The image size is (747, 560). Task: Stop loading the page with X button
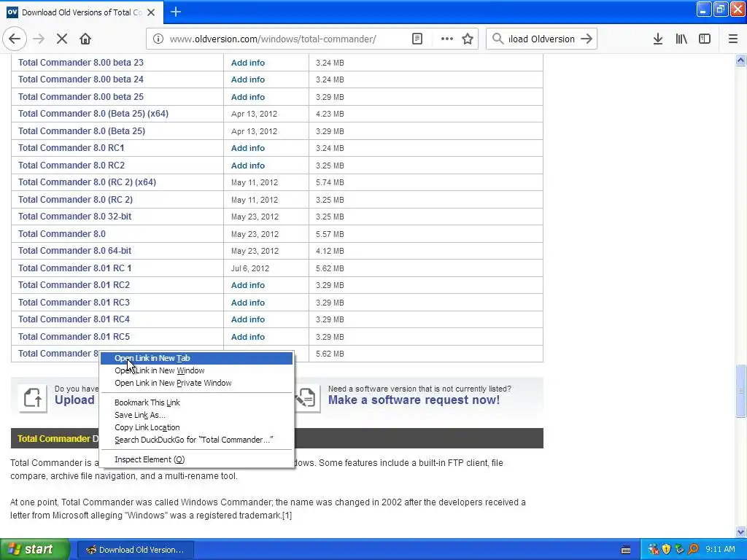[x=62, y=39]
